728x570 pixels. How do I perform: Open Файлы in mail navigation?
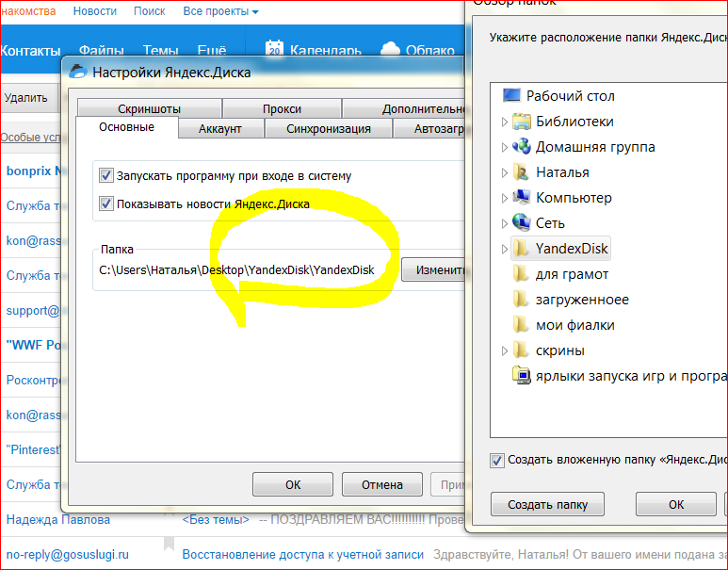pyautogui.click(x=101, y=50)
